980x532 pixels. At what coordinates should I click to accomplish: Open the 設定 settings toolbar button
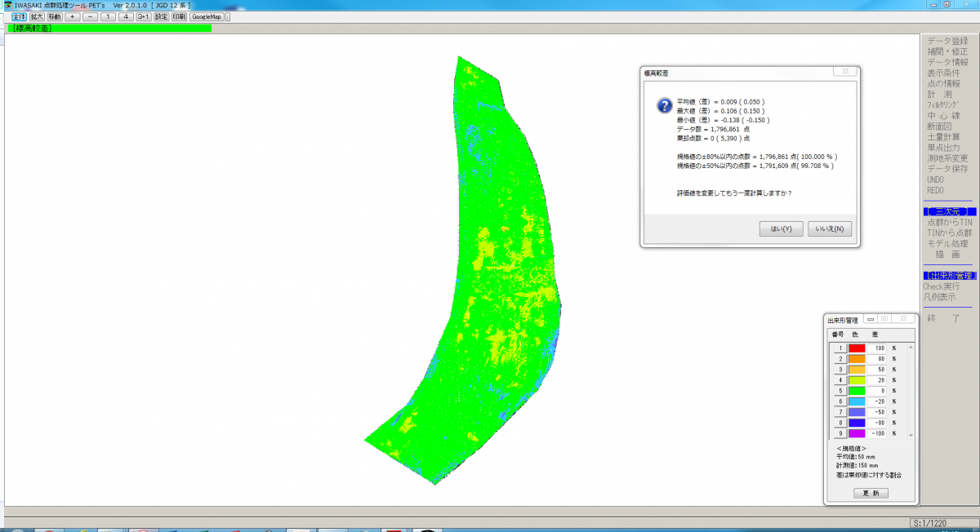(161, 16)
